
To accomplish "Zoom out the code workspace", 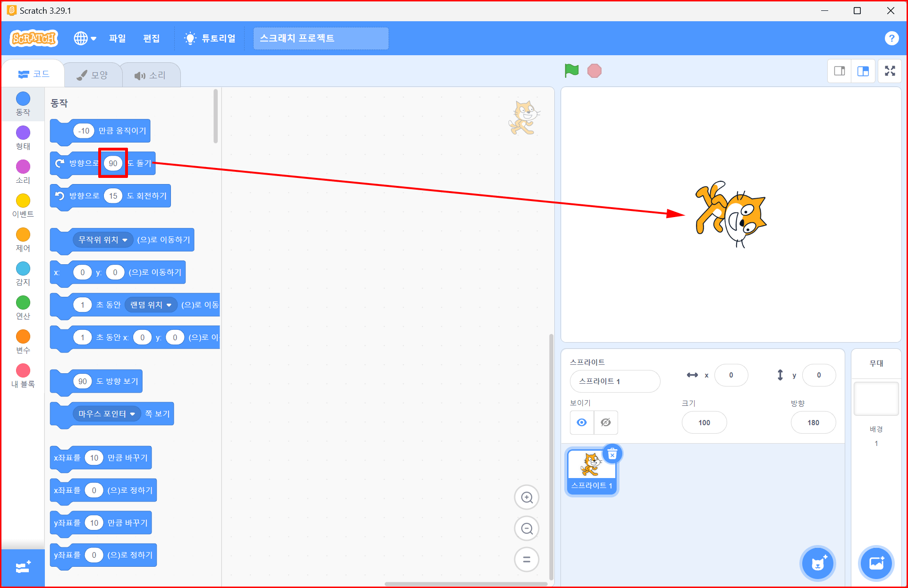I will coord(526,529).
